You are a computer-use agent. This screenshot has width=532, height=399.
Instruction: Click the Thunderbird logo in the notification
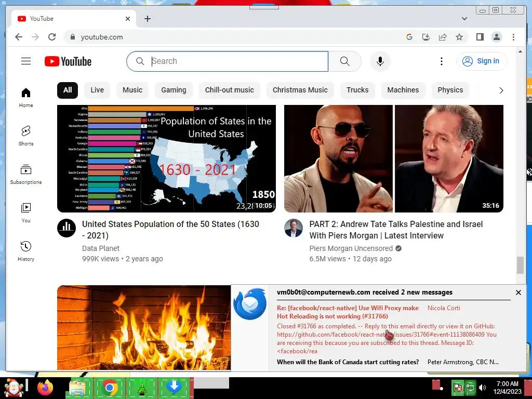point(250,304)
